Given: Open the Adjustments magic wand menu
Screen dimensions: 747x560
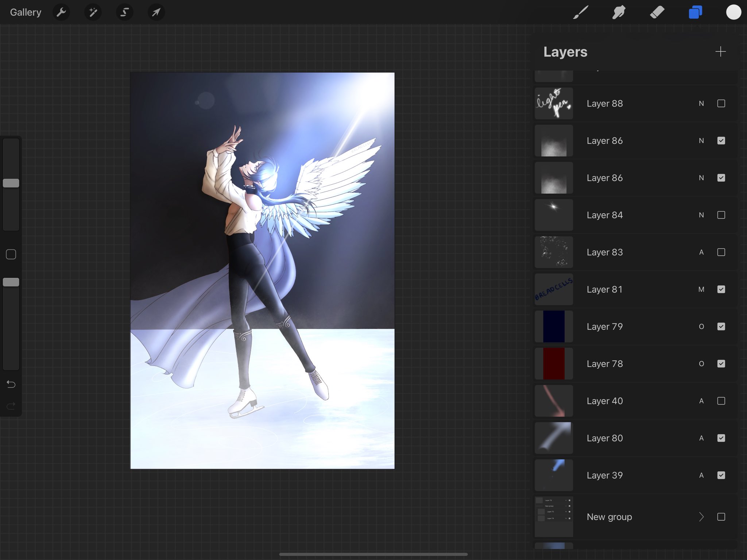Looking at the screenshot, I should coord(93,12).
